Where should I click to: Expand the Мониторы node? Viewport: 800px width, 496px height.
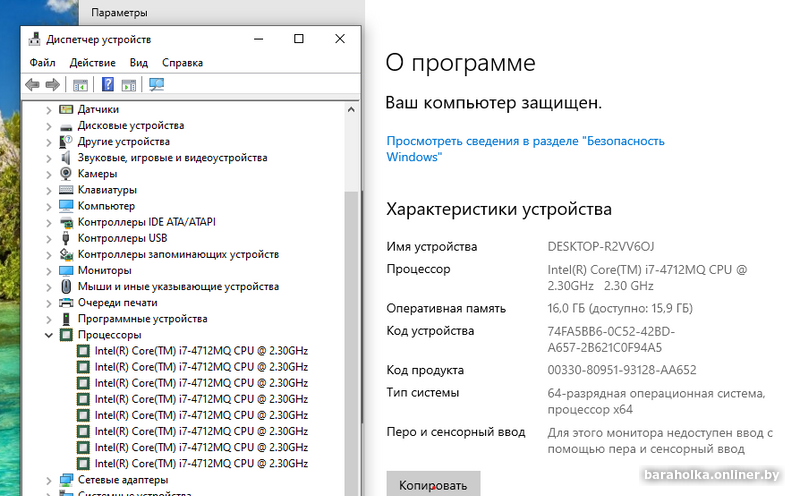[x=48, y=270]
